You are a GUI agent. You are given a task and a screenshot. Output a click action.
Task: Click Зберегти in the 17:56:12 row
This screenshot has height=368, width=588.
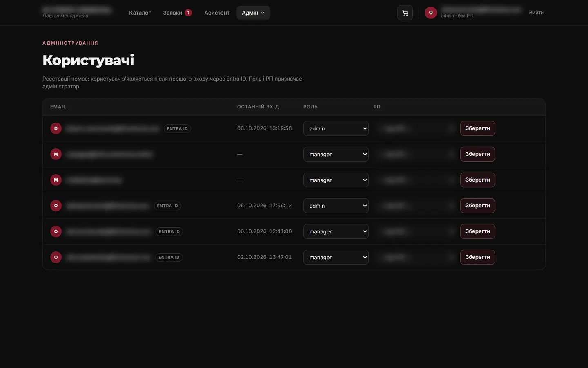[x=478, y=206]
